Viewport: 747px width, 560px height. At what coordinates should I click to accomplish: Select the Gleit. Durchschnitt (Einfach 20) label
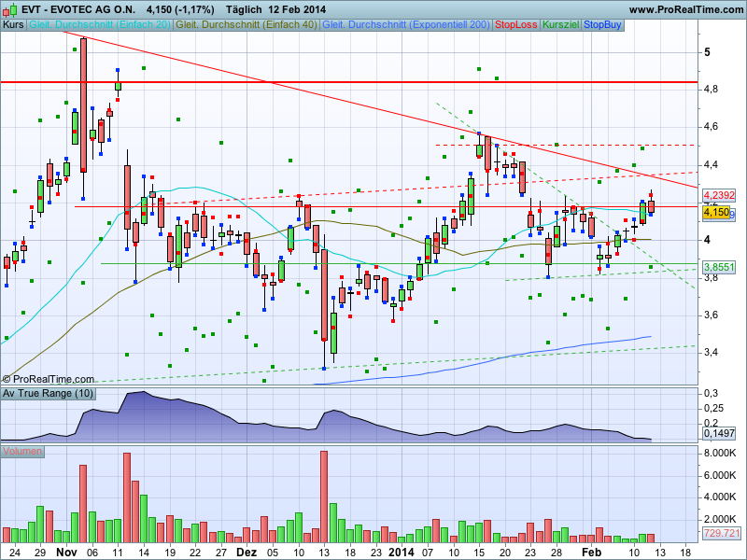point(100,25)
